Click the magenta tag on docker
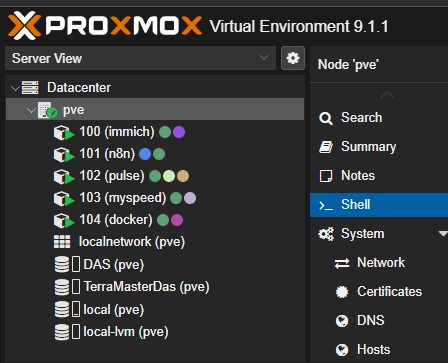The image size is (448, 363). coord(177,220)
